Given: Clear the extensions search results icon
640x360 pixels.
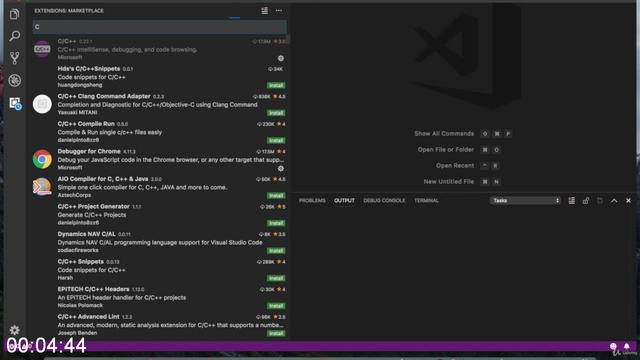Looking at the screenshot, I should coord(264,11).
